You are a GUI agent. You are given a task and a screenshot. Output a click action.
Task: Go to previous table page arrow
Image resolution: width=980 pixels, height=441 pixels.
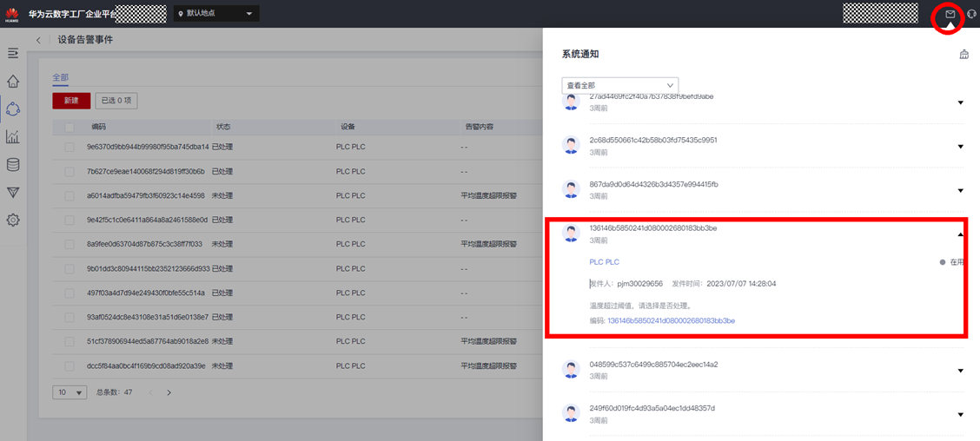tap(150, 393)
